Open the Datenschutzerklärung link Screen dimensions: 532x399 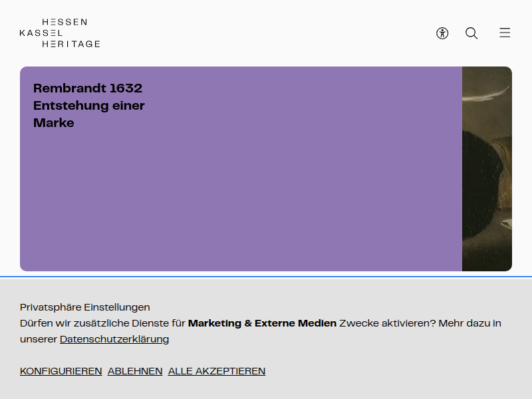(x=114, y=339)
